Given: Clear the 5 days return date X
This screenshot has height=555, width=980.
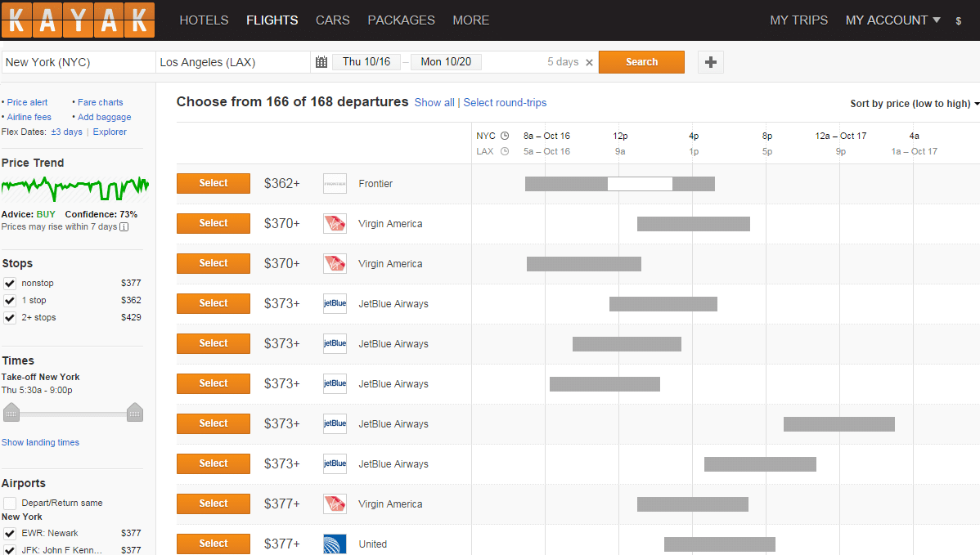Looking at the screenshot, I should click(x=589, y=62).
